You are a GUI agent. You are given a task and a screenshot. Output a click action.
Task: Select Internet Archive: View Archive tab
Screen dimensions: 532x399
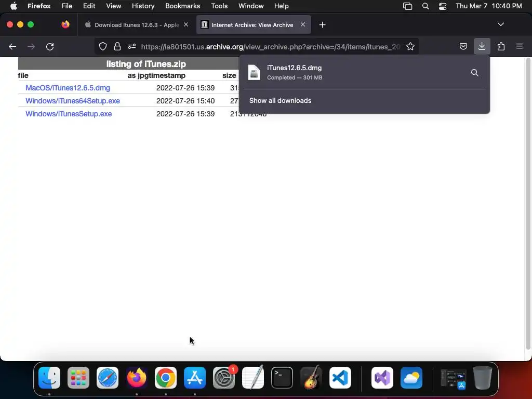(252, 25)
